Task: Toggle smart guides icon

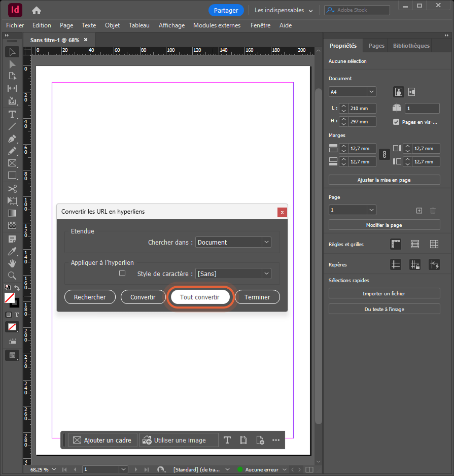Action: coord(434,264)
